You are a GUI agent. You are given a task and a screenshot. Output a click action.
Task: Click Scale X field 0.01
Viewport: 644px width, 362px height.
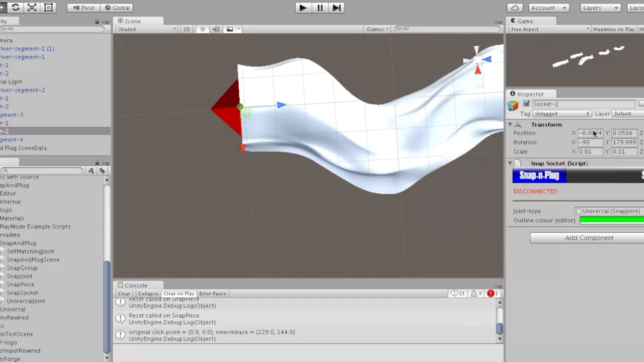coord(590,152)
